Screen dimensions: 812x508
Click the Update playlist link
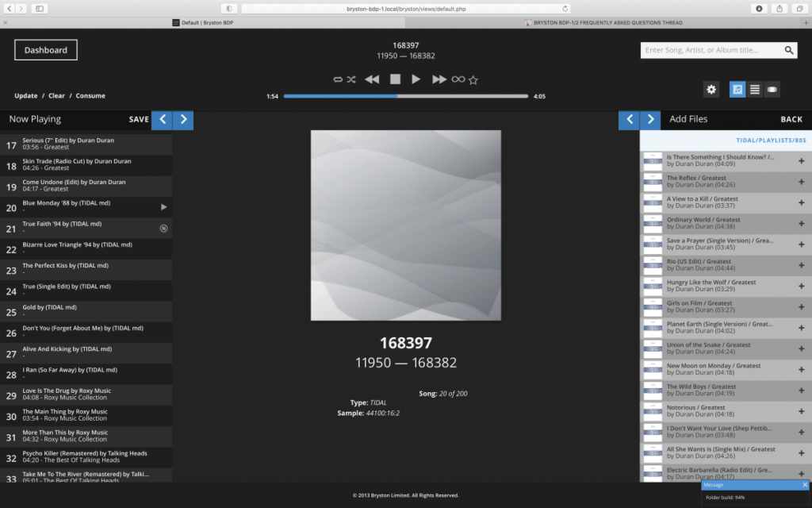click(26, 96)
